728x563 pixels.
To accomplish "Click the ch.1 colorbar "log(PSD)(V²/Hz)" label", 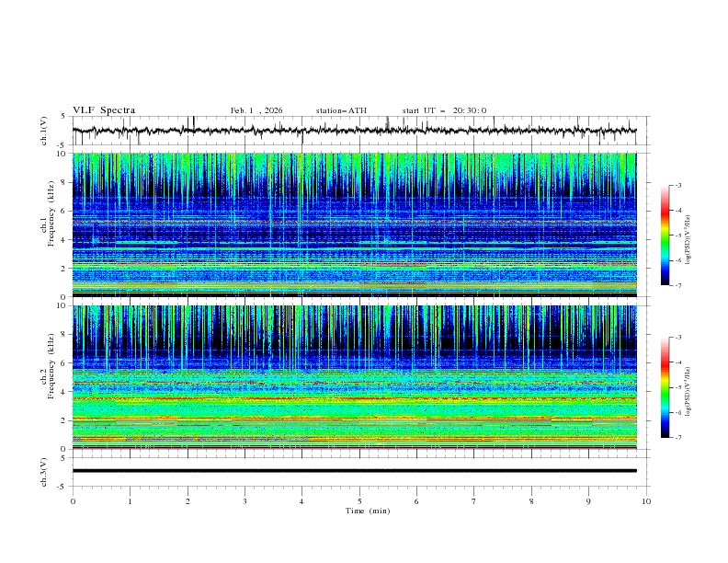I will (688, 240).
